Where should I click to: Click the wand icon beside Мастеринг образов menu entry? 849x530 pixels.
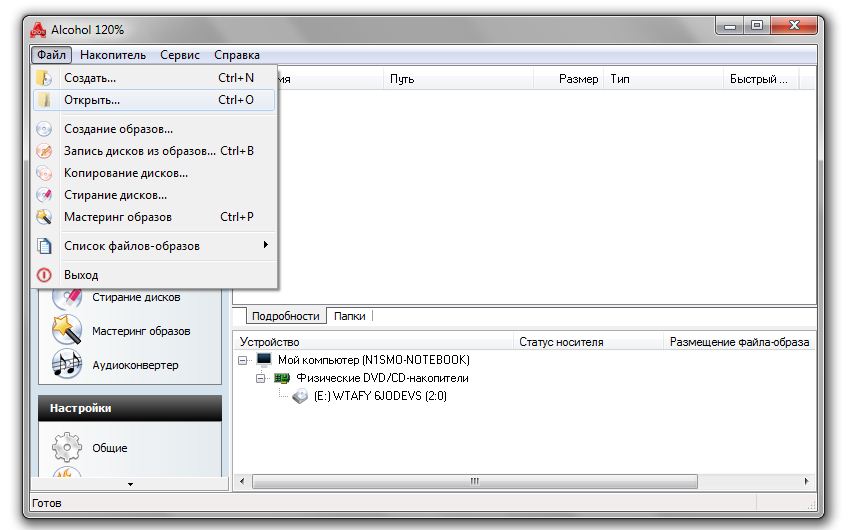click(44, 217)
